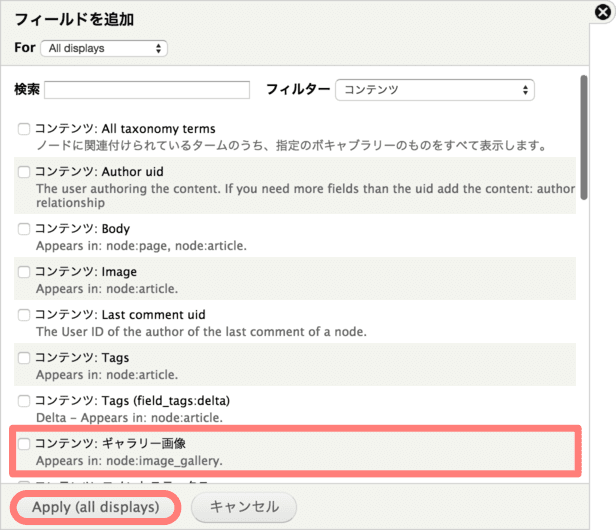Tick the コンテンツ: Tags checkbox
The width and height of the screenshot is (616, 530).
point(24,358)
